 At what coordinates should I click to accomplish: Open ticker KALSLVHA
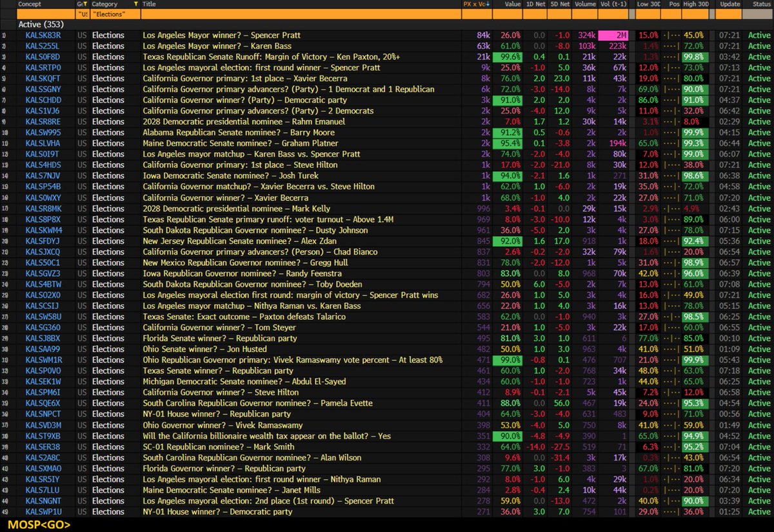[x=43, y=143]
